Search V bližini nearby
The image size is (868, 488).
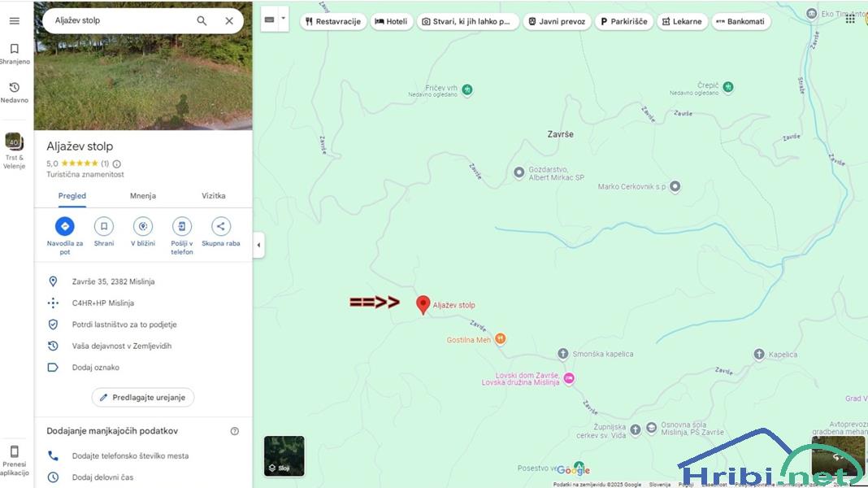click(x=143, y=232)
